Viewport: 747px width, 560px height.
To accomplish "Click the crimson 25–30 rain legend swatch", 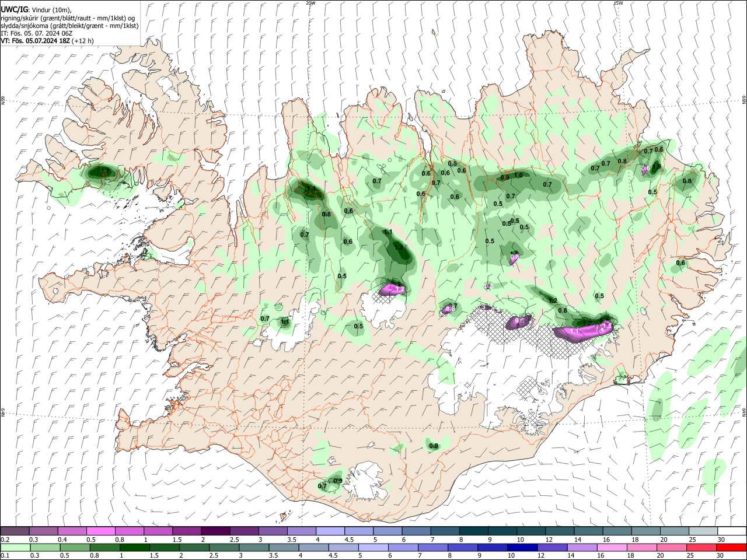I will 702,547.
